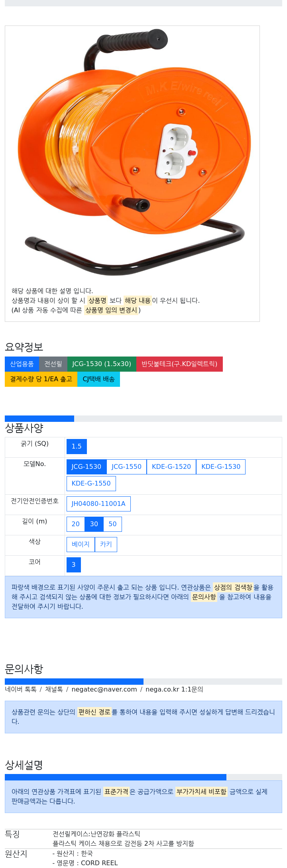
Task: Choose the 20 m length option
Action: [x=76, y=524]
